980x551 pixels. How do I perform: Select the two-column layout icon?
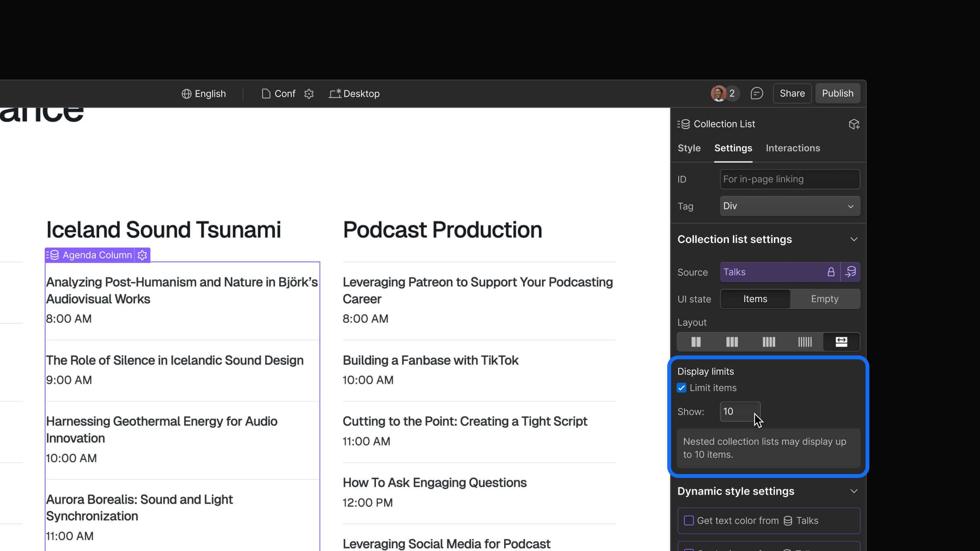click(696, 342)
